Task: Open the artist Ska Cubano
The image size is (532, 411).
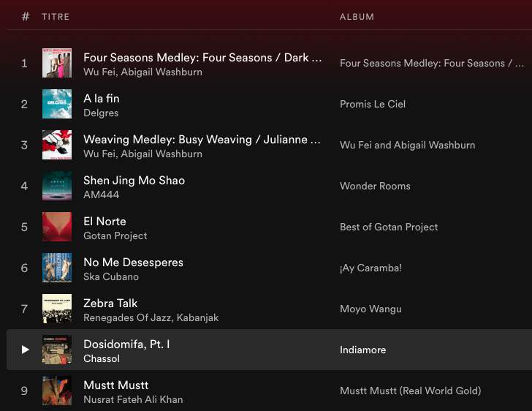Action: (x=111, y=276)
